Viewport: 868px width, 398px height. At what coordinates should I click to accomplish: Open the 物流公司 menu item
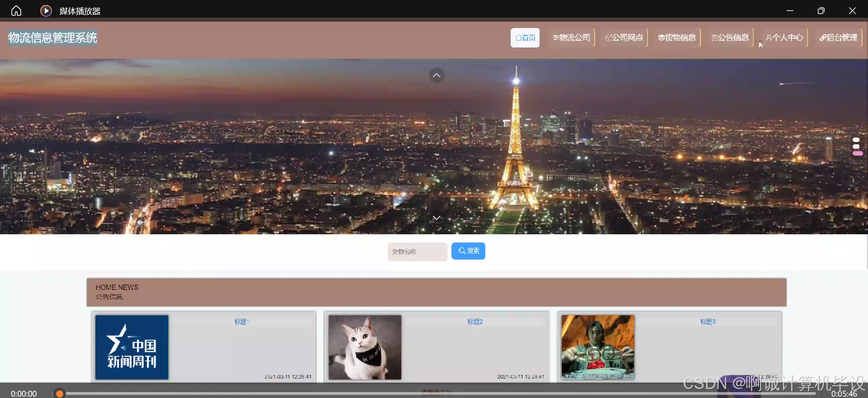572,38
